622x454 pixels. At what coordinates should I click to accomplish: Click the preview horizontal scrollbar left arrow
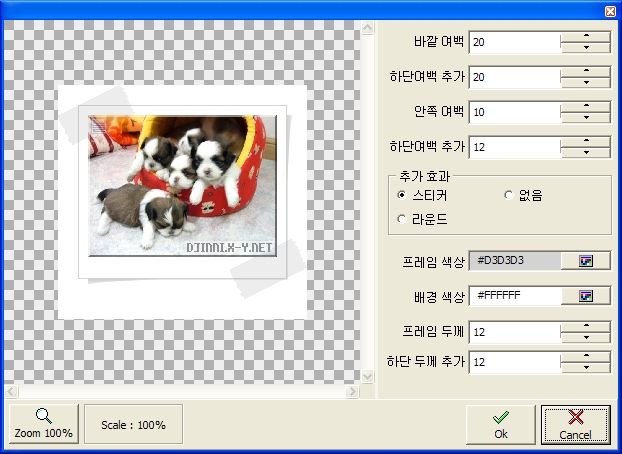pyautogui.click(x=11, y=392)
